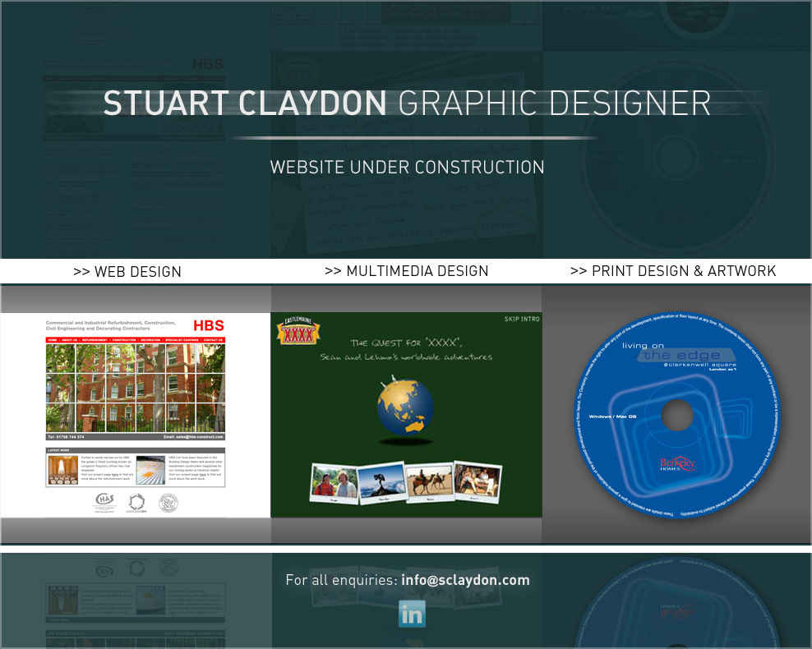
Task: Click the Berkeley Homes logo on the disc
Action: pyautogui.click(x=677, y=463)
